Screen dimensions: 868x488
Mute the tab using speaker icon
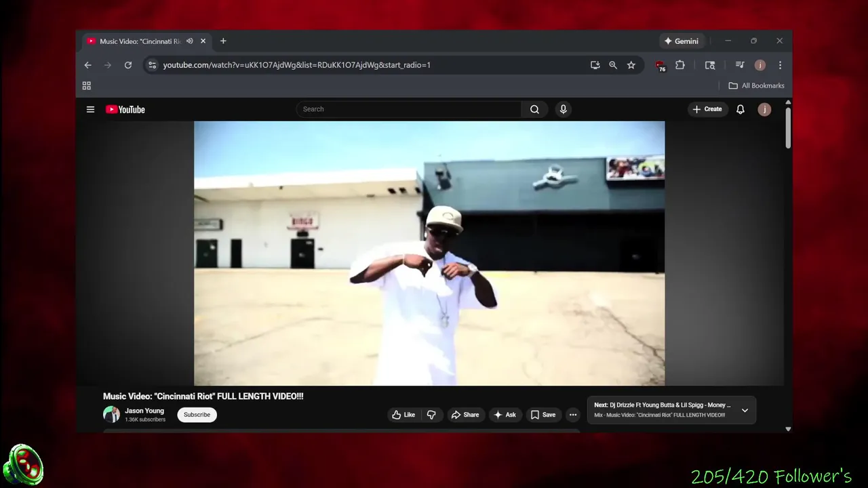pyautogui.click(x=190, y=41)
